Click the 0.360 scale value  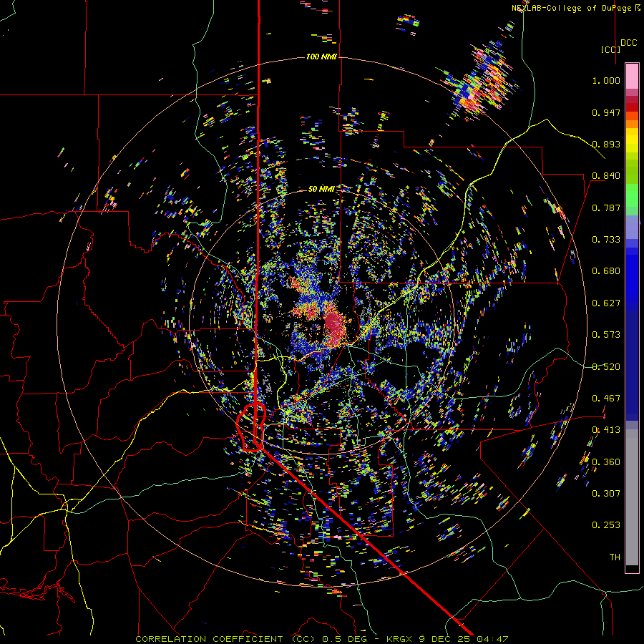606,462
